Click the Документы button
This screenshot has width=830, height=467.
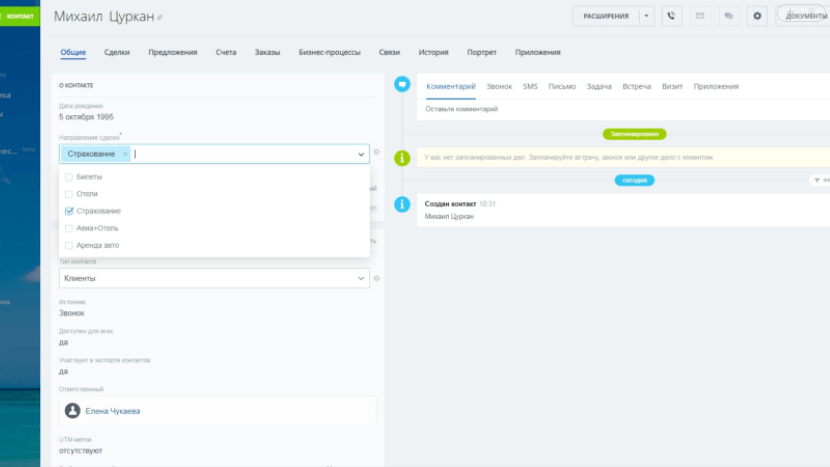coord(804,15)
